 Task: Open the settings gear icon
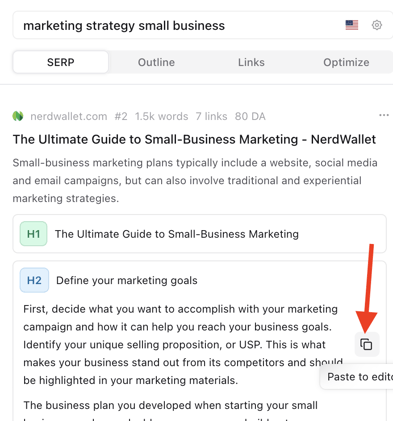(x=377, y=25)
